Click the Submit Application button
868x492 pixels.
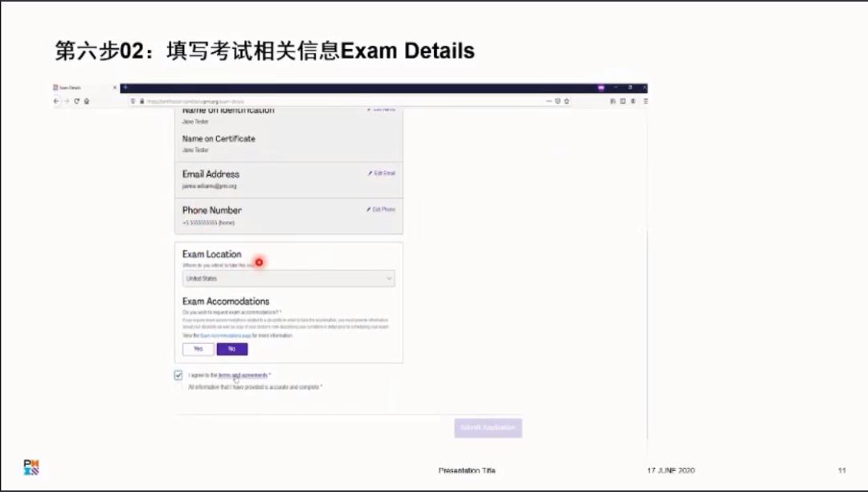(488, 428)
